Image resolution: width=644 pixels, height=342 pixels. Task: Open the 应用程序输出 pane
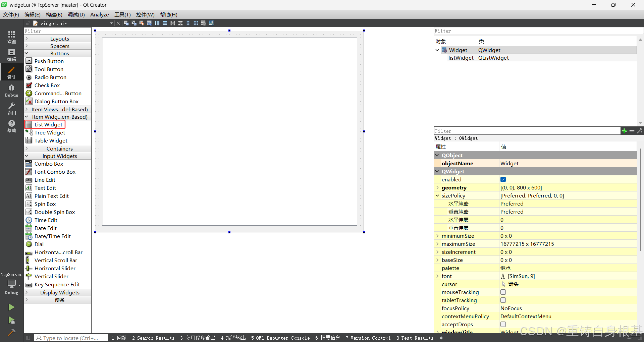point(198,338)
